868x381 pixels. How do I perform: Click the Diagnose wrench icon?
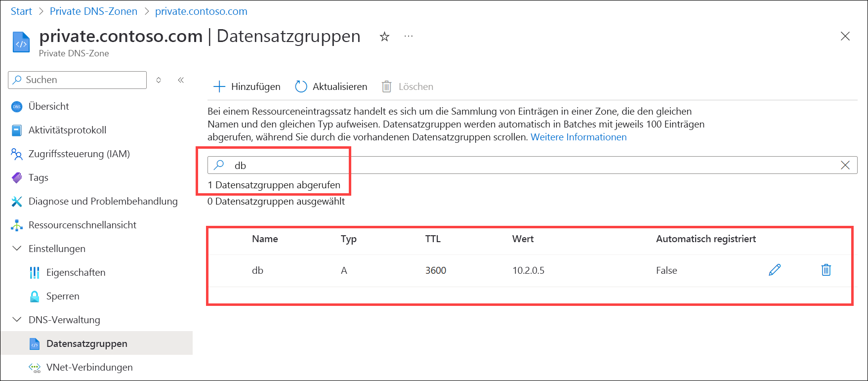tap(17, 201)
